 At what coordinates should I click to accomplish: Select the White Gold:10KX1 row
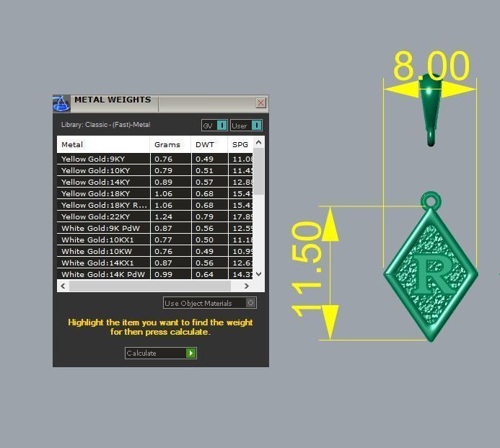point(155,240)
